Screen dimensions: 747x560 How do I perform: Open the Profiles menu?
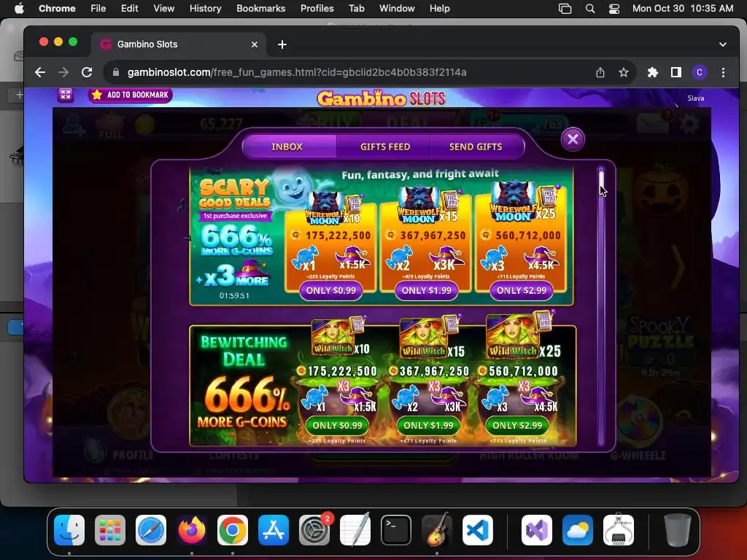pos(317,8)
